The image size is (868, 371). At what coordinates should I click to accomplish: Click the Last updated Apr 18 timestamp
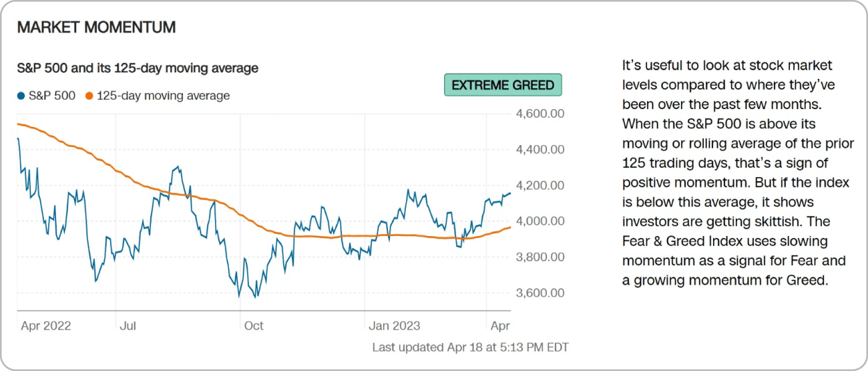click(471, 347)
